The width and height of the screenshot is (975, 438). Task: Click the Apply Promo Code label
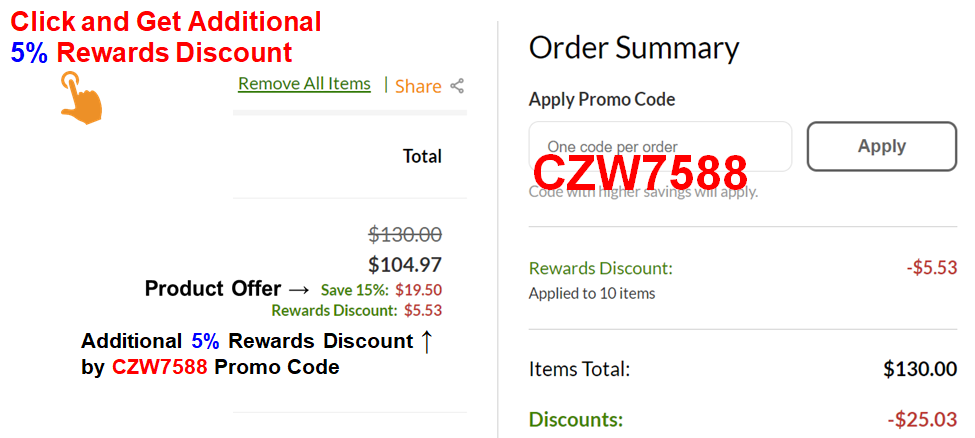tap(602, 99)
